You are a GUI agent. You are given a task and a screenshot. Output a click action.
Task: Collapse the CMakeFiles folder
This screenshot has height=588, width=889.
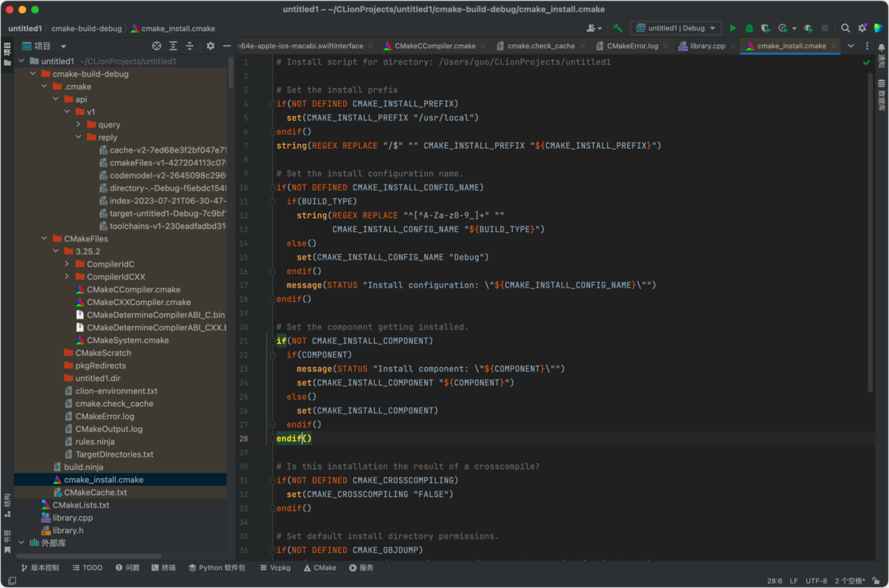pyautogui.click(x=44, y=239)
